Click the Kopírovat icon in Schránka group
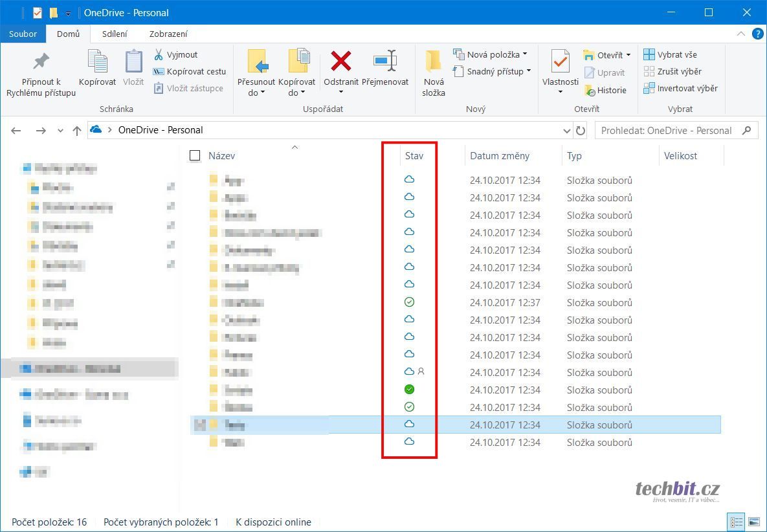The width and height of the screenshot is (767, 532). point(97,62)
